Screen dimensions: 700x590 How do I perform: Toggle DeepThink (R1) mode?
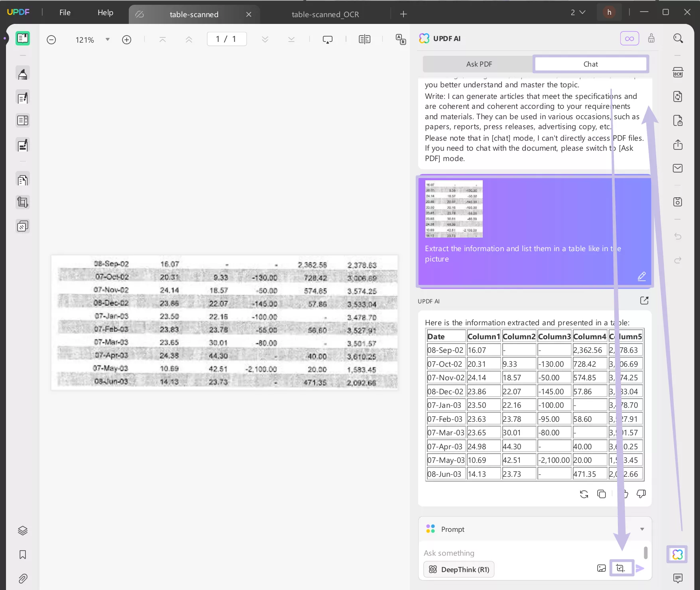coord(459,569)
